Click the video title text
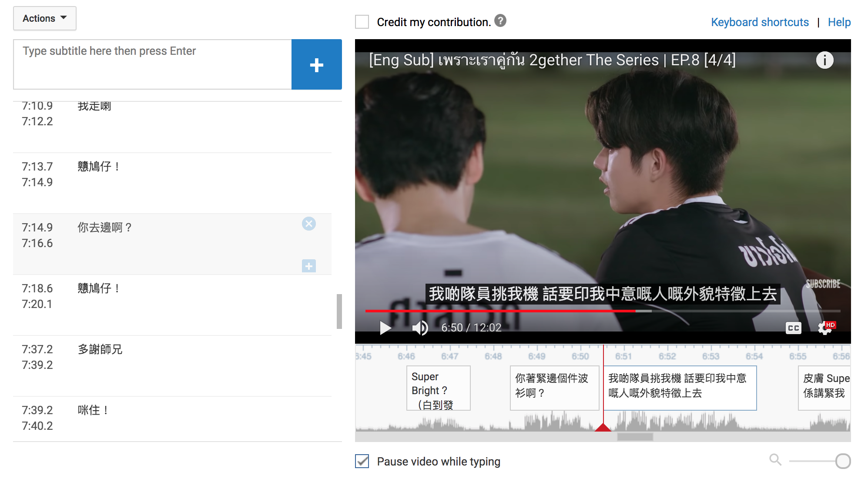This screenshot has height=489, width=868. [x=552, y=60]
